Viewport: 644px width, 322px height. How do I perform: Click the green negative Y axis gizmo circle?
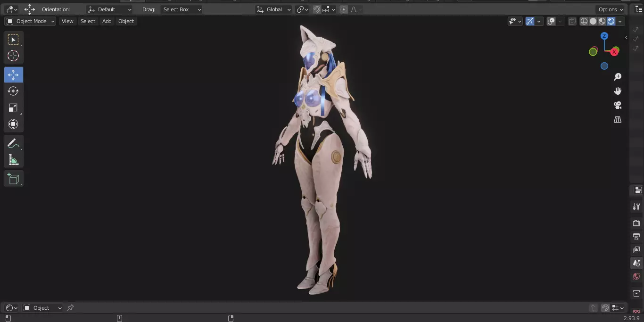(x=593, y=52)
